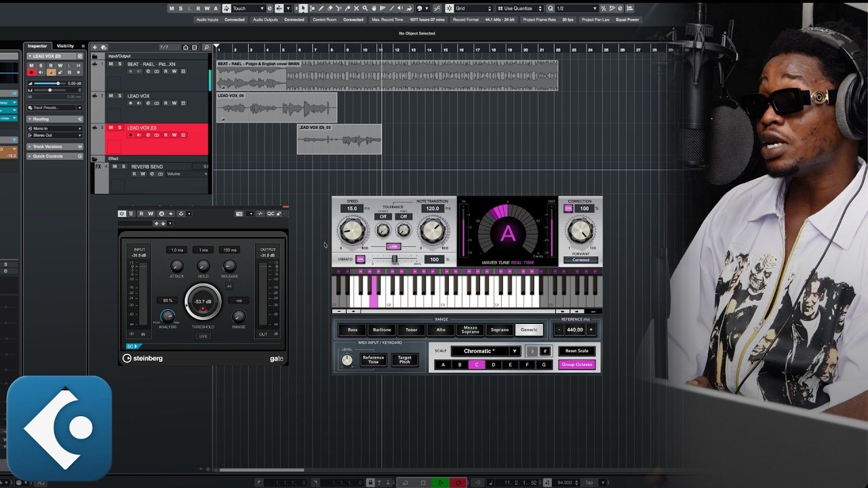Select note G in scale row

(x=544, y=365)
